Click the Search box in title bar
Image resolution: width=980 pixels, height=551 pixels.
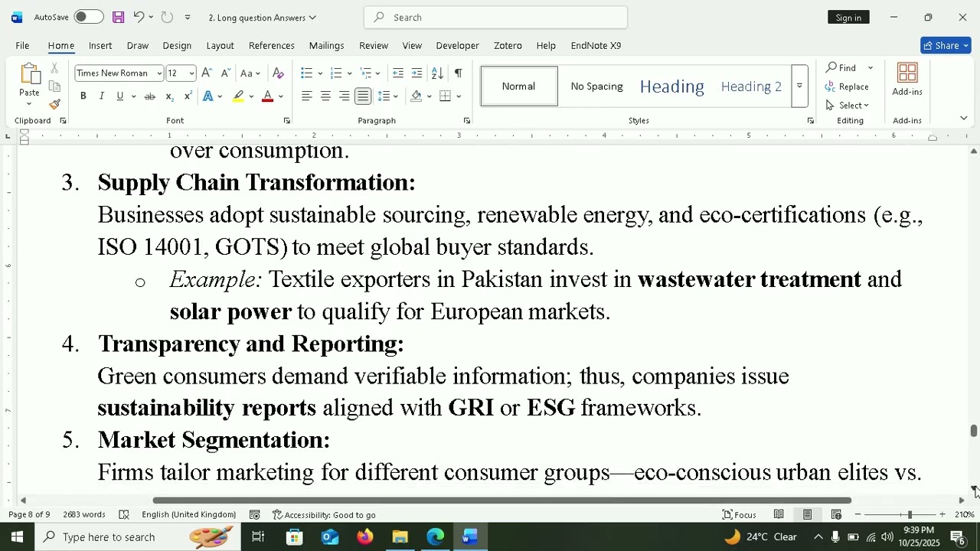pos(495,17)
